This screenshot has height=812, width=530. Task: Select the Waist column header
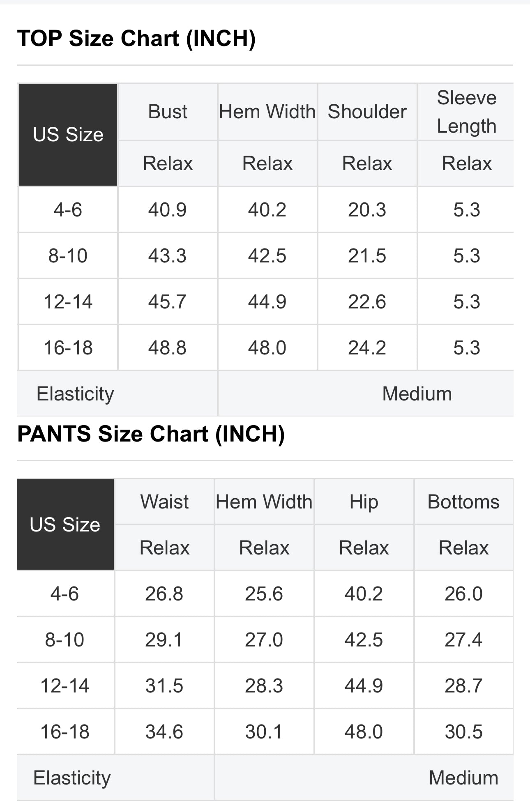pyautogui.click(x=164, y=502)
